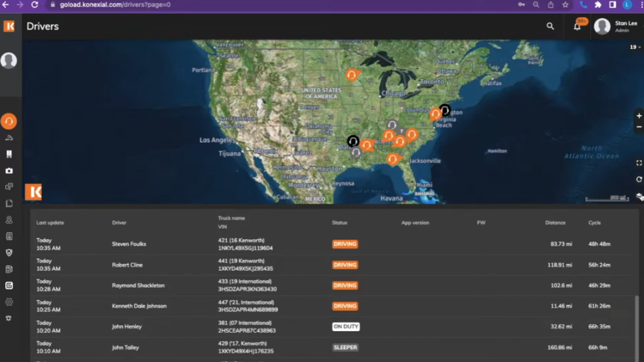644x362 pixels.
Task: Open the Stan Lee Admin account menu
Action: tap(616, 26)
